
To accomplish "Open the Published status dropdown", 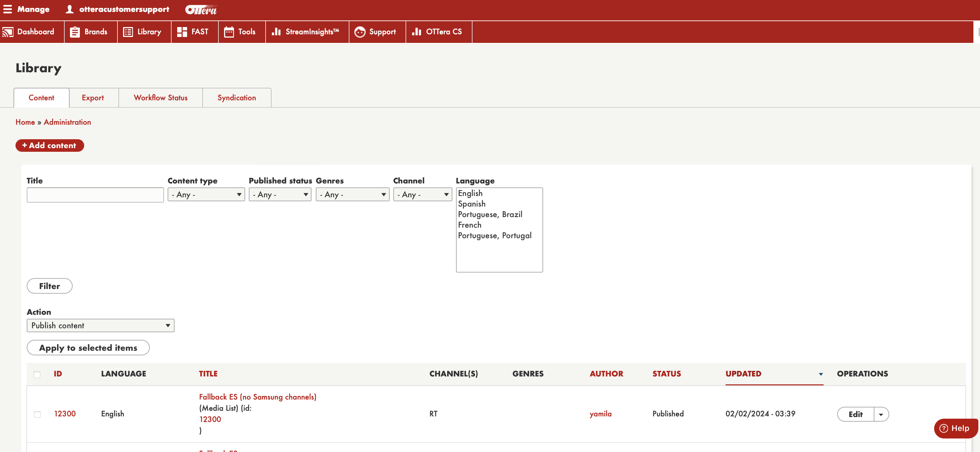I will [x=279, y=194].
